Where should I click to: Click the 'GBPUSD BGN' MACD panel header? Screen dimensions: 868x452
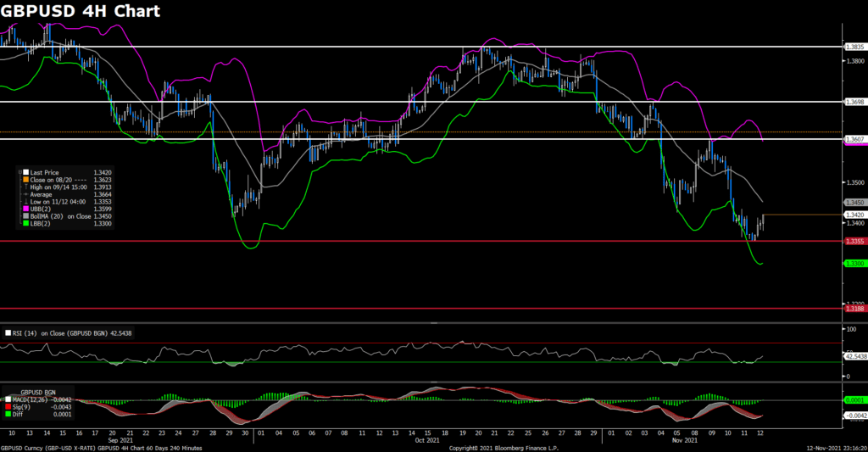click(x=38, y=392)
